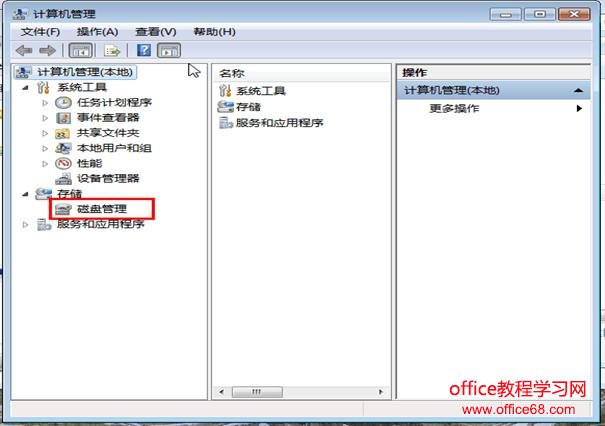Select 磁盘管理 in the tree

(102, 209)
